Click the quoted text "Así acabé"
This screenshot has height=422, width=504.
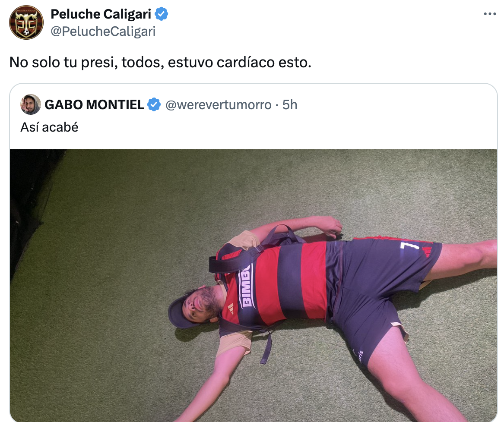tap(50, 127)
